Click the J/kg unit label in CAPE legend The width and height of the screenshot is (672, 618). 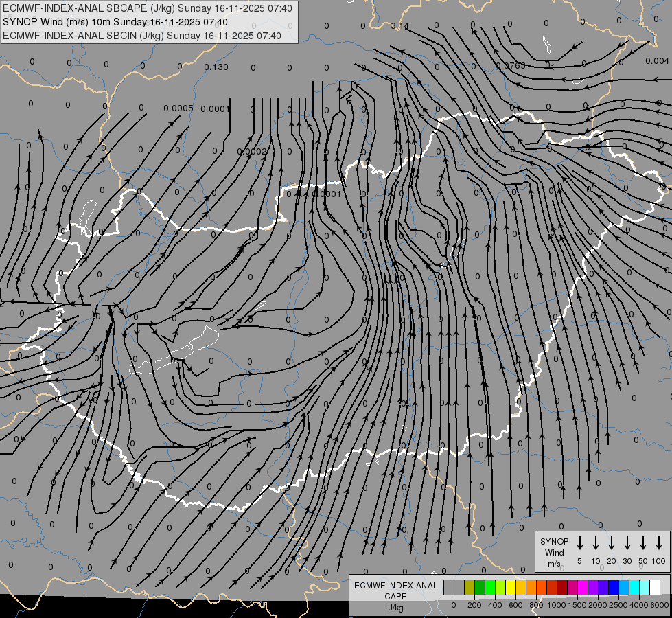point(395,607)
